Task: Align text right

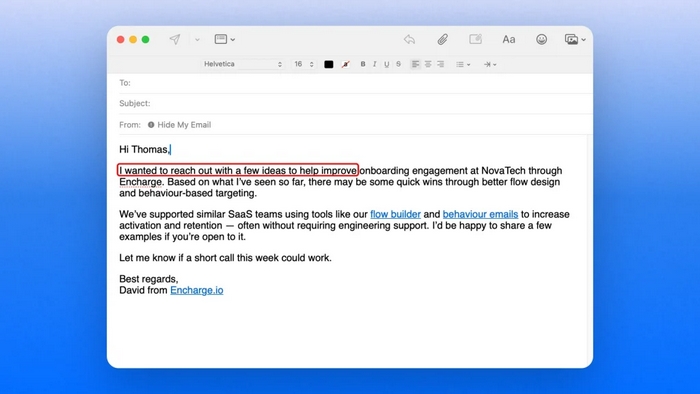Action: tap(441, 64)
